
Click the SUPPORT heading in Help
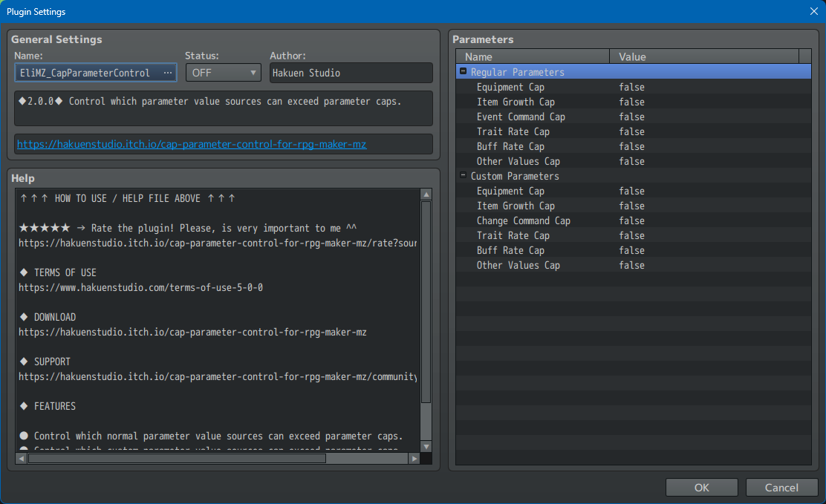[52, 361]
